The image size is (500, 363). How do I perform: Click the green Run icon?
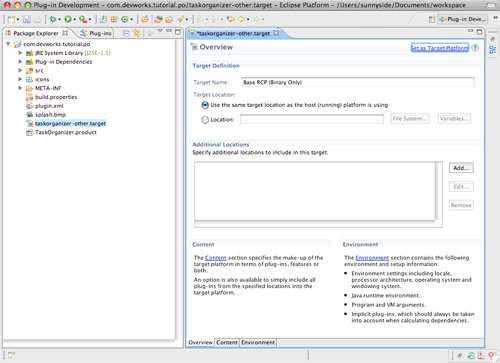tap(68, 19)
